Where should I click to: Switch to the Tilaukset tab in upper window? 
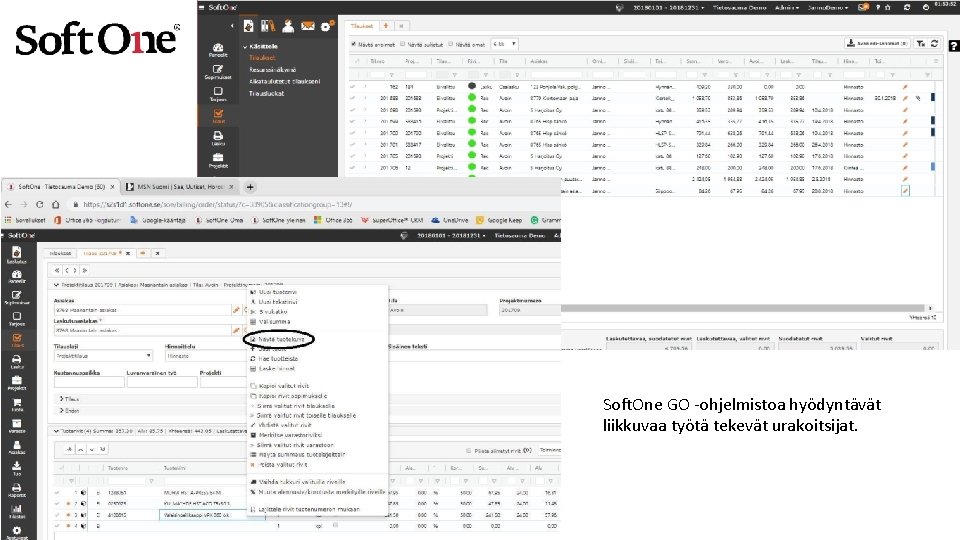(362, 26)
